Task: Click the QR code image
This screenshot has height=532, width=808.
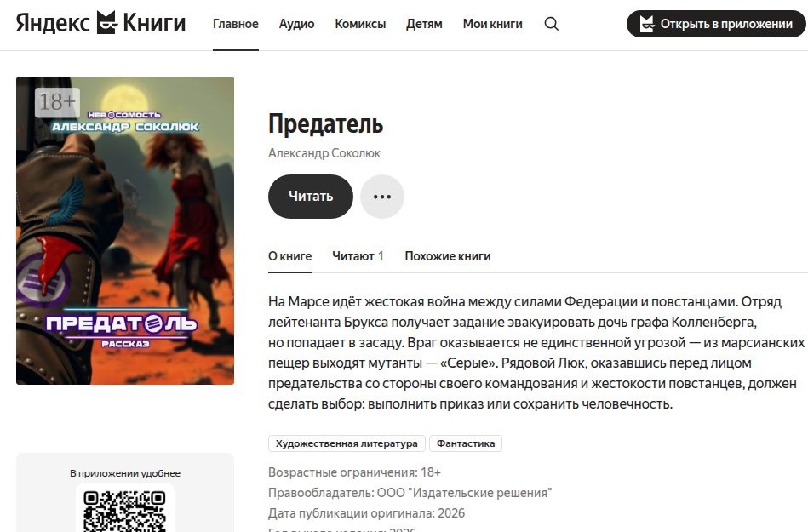Action: (x=124, y=510)
